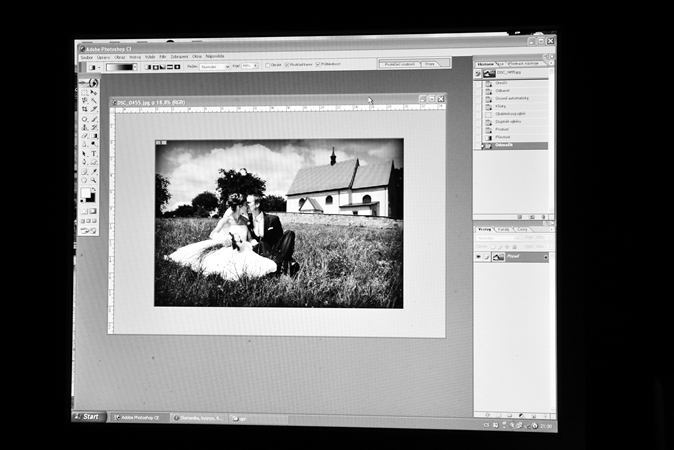
Task: Click the Windows Start button
Action: 88,416
